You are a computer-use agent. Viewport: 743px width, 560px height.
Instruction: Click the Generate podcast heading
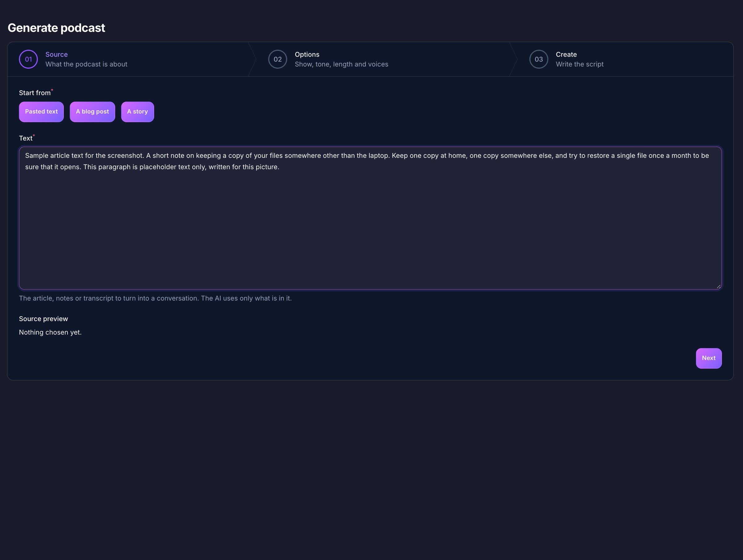tap(56, 28)
